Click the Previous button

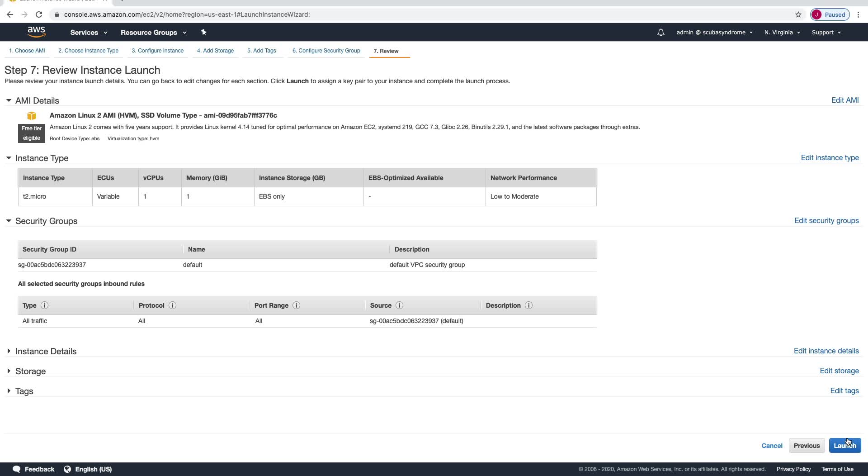807,446
